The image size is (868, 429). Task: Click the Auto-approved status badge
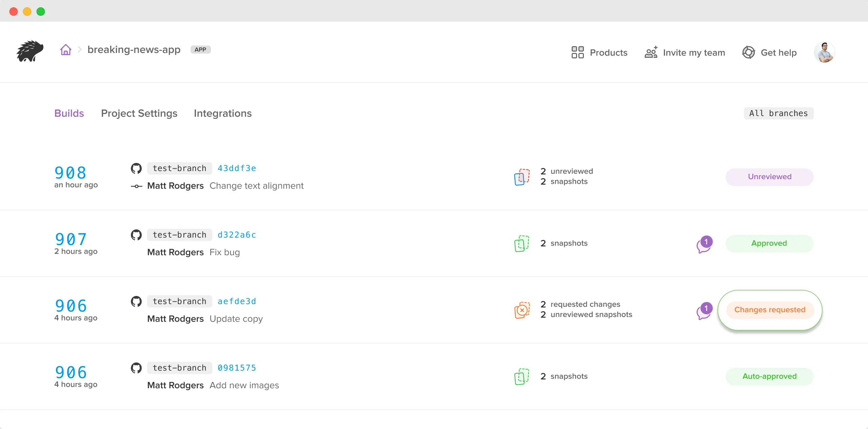(x=769, y=376)
